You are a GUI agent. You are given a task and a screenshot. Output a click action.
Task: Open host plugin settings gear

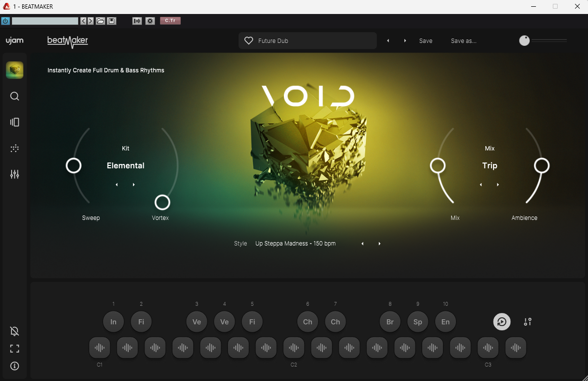tap(150, 21)
